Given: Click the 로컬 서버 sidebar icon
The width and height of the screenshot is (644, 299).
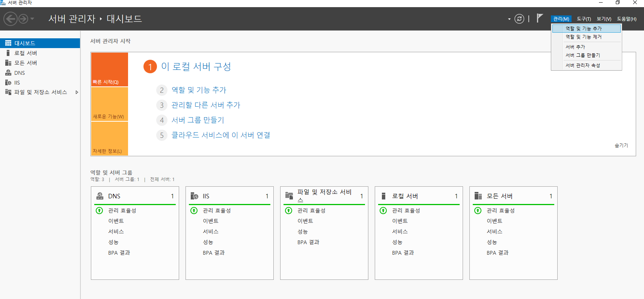Looking at the screenshot, I should pos(8,53).
